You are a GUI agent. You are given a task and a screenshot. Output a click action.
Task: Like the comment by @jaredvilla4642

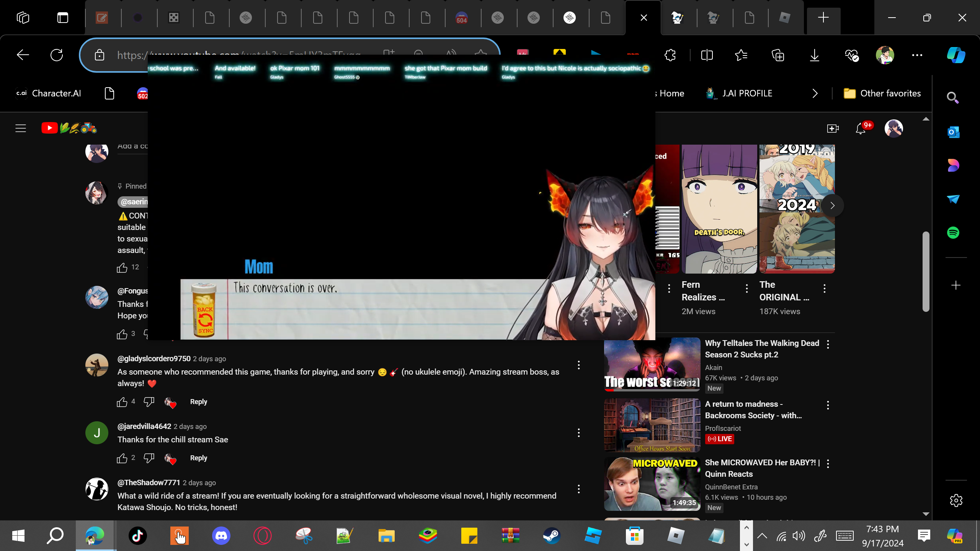tap(122, 458)
